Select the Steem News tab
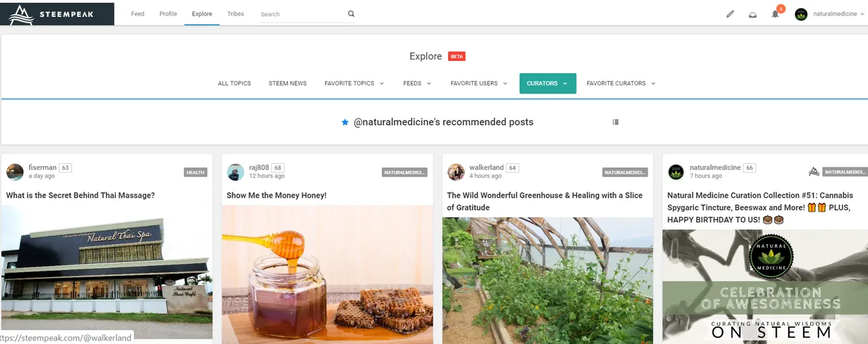 288,83
